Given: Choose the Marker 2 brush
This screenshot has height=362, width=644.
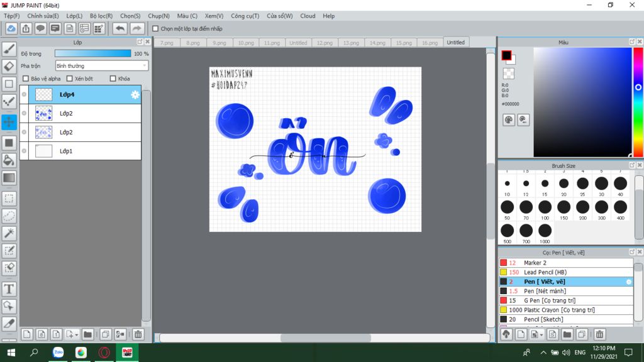Looking at the screenshot, I should 566,263.
